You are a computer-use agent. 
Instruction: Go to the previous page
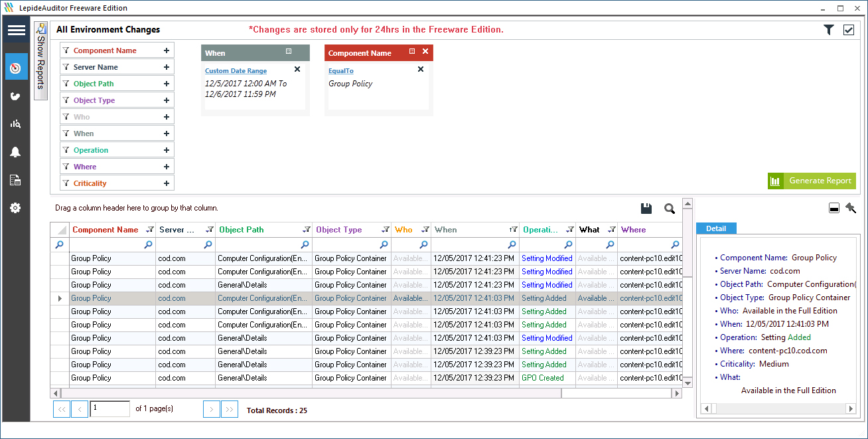79,409
